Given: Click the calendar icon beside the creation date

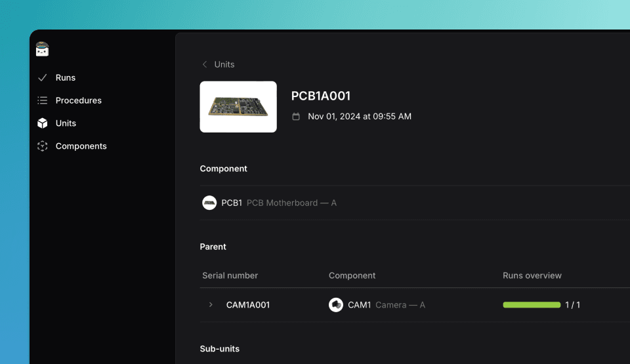Looking at the screenshot, I should 296,117.
